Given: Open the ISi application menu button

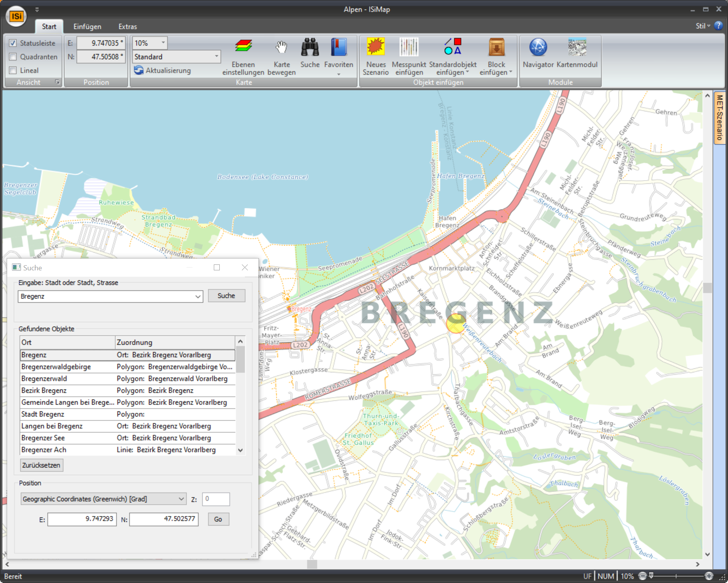Looking at the screenshot, I should (16, 16).
